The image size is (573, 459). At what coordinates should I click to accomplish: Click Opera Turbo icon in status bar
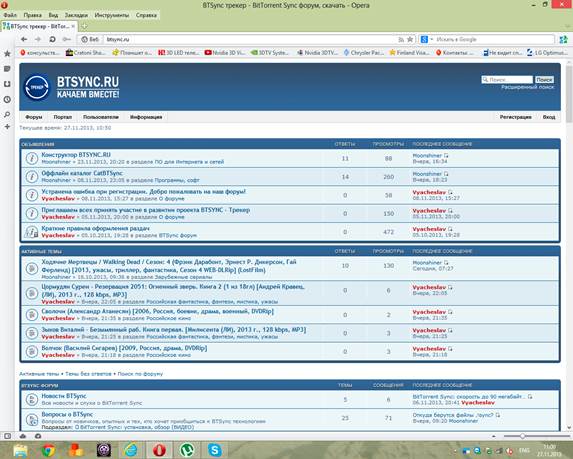pyautogui.click(x=38, y=436)
